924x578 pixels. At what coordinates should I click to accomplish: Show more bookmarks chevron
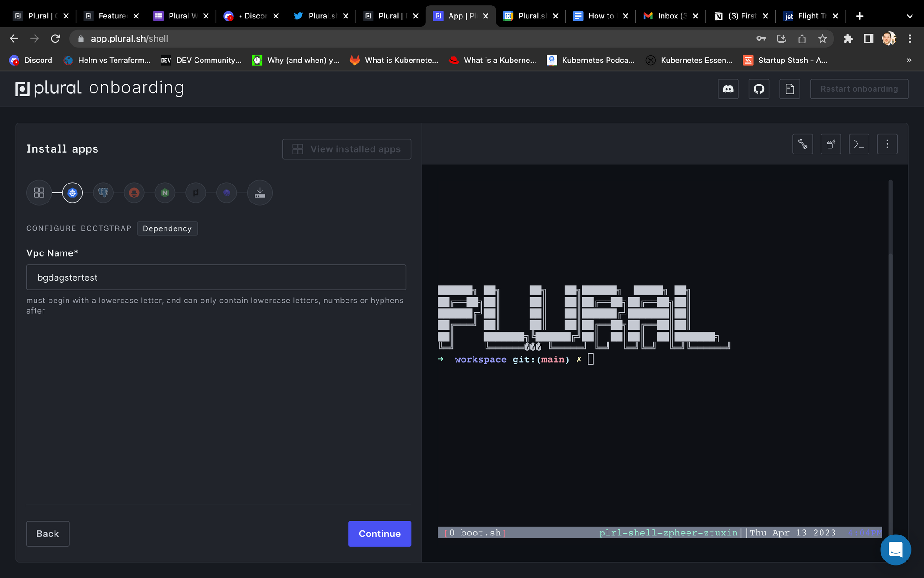(x=909, y=60)
